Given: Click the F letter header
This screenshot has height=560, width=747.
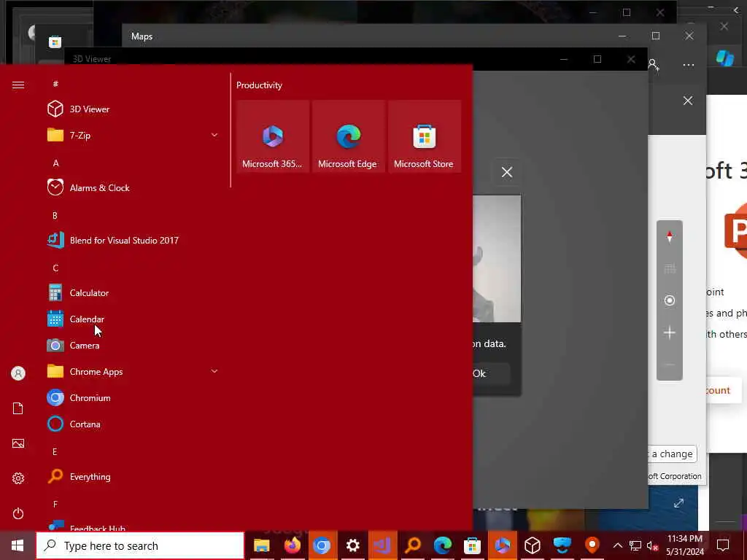Looking at the screenshot, I should coord(55,504).
